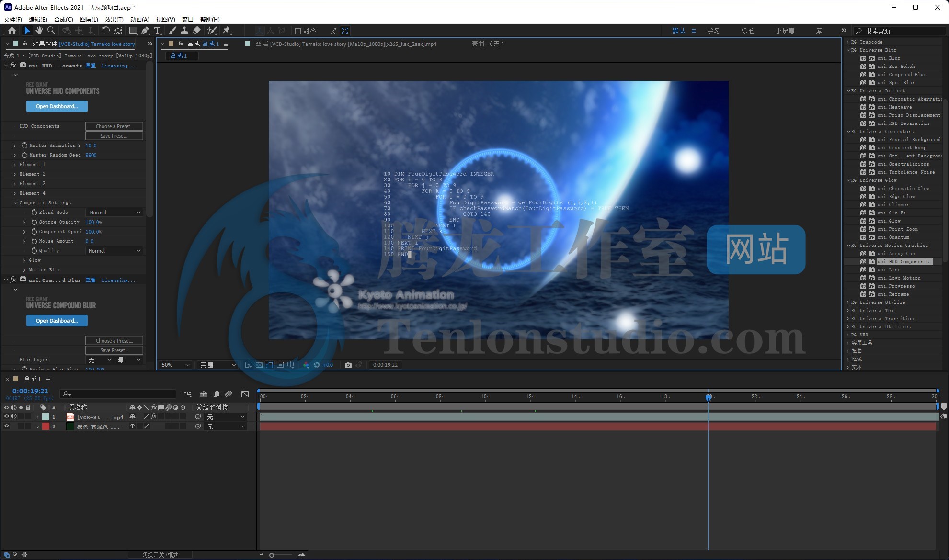Select the Rotation tool

[105, 31]
